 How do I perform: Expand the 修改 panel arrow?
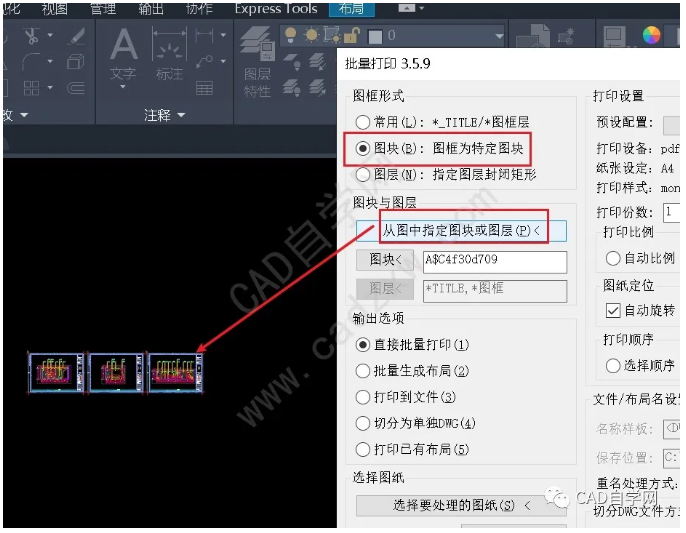(x=24, y=115)
